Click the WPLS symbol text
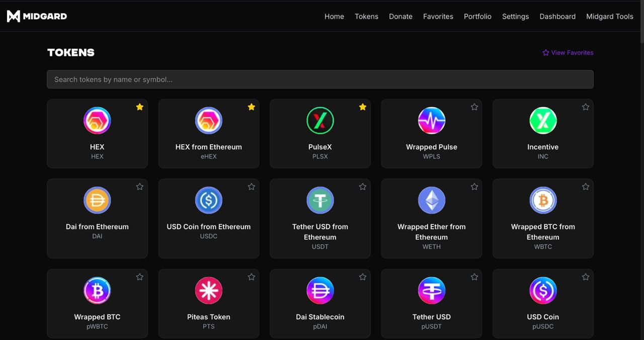644x340 pixels. 432,156
